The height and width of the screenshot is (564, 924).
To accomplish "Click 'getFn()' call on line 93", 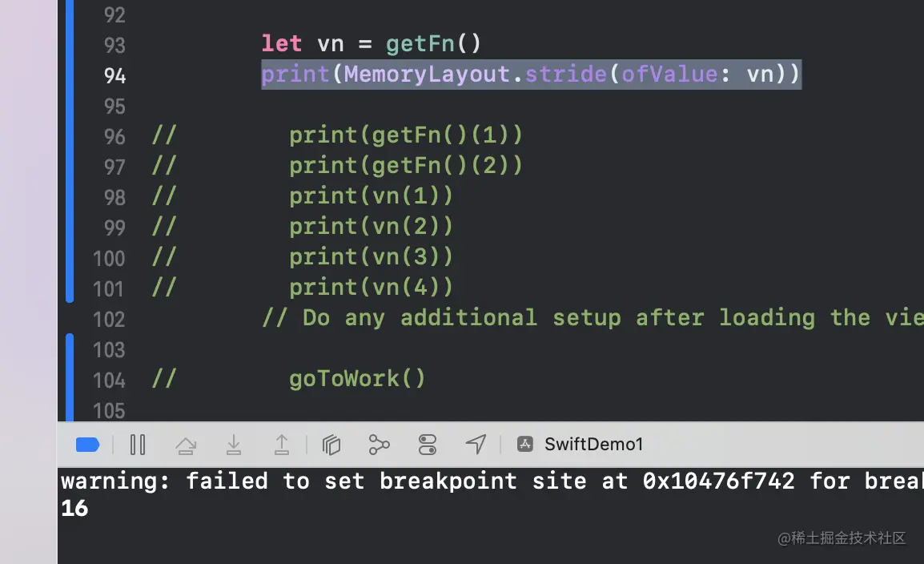I will click(434, 43).
